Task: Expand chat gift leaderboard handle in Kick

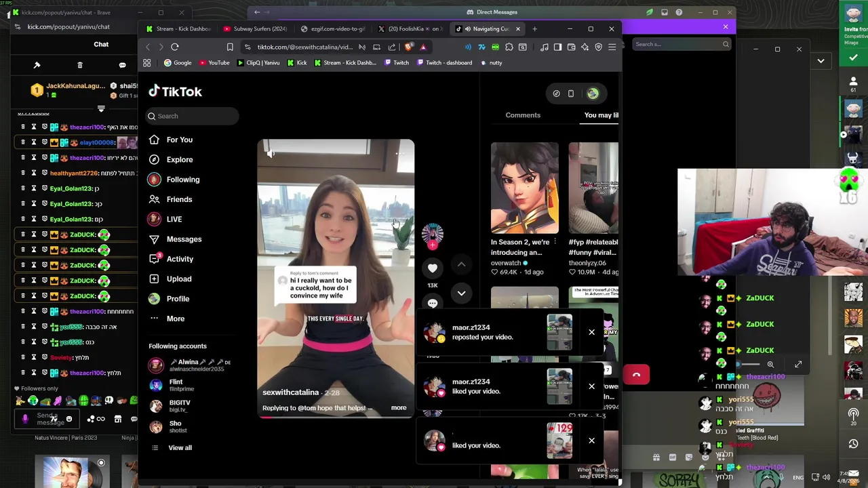Action: tap(101, 108)
